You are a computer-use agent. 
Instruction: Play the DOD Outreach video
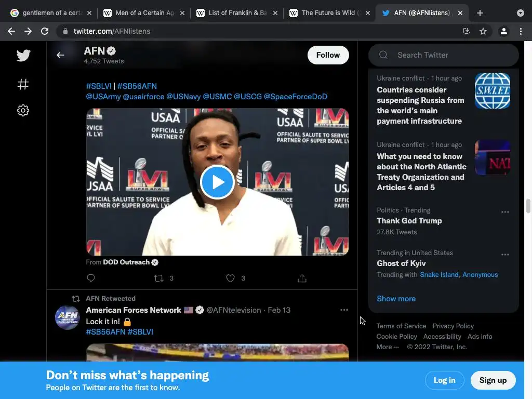click(217, 182)
